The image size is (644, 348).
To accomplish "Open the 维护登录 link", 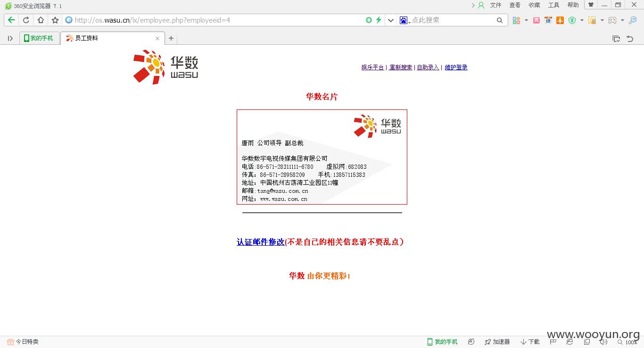I will (x=456, y=67).
